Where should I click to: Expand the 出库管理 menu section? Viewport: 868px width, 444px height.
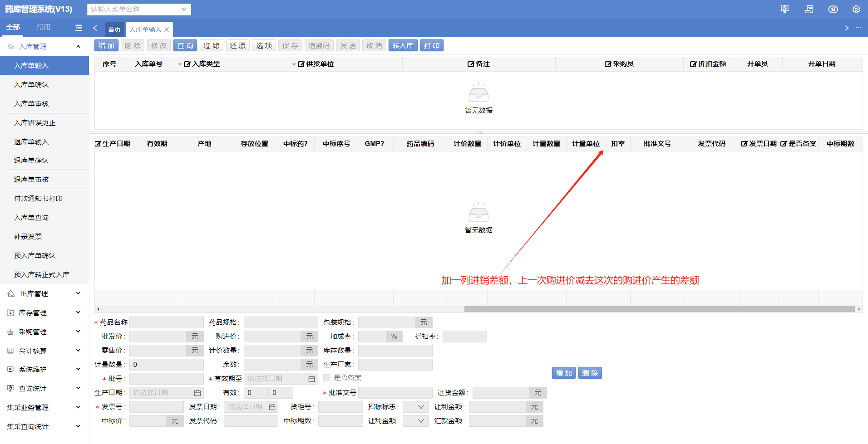point(78,293)
